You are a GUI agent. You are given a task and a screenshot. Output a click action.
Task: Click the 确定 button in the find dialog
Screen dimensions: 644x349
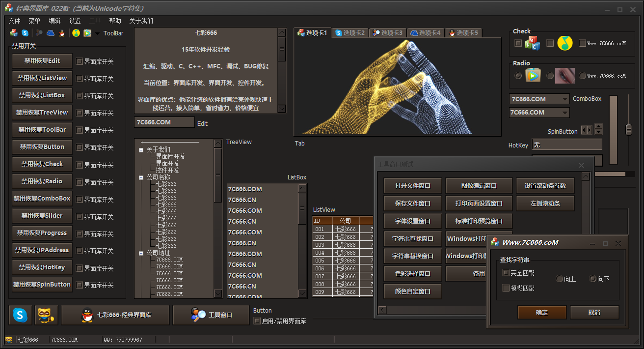click(542, 313)
